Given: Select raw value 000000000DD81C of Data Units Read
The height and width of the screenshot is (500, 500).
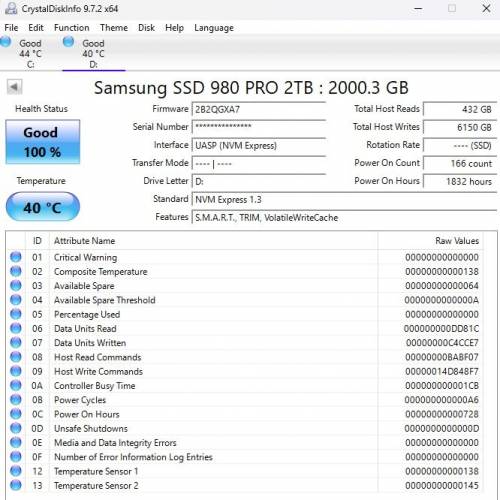Looking at the screenshot, I should tap(441, 329).
